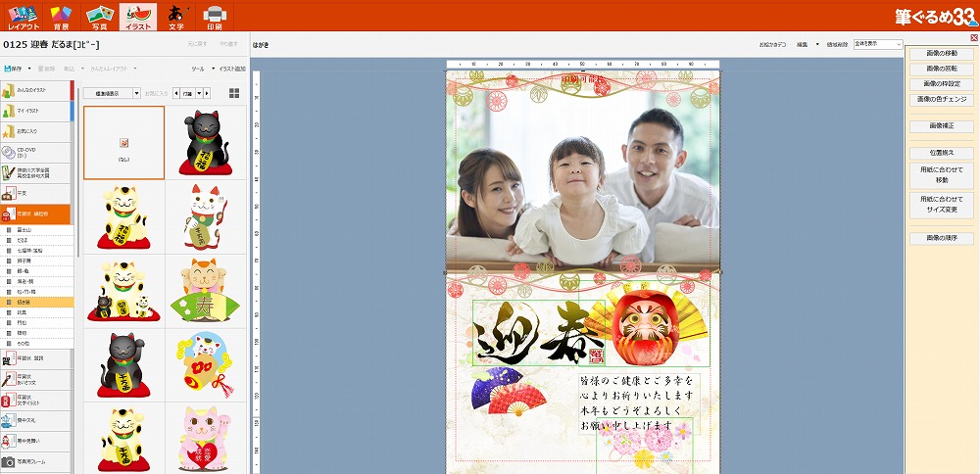The width and height of the screenshot is (980, 474).
Task: Choose the black maneki-neko cat illustration thumbnail
Action: coord(205,143)
